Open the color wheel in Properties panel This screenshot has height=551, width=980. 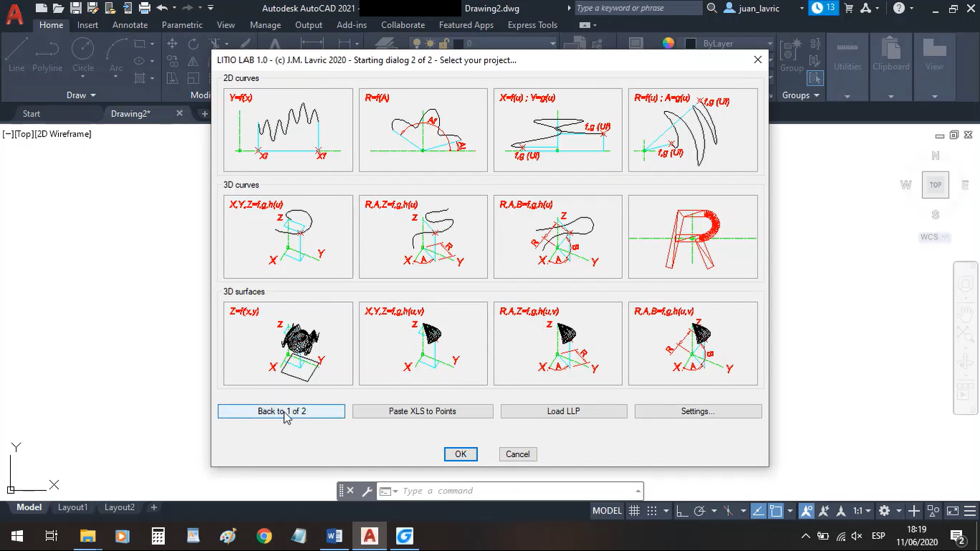[x=669, y=43]
